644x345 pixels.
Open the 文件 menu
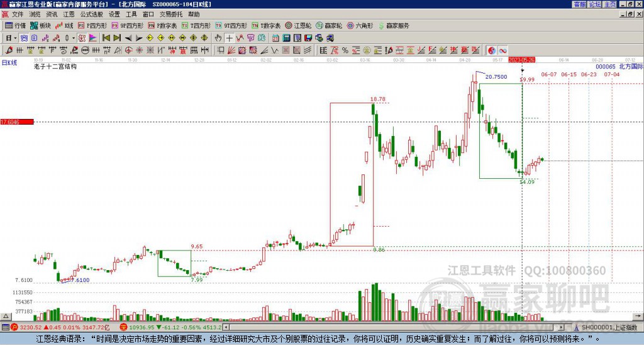pyautogui.click(x=18, y=14)
